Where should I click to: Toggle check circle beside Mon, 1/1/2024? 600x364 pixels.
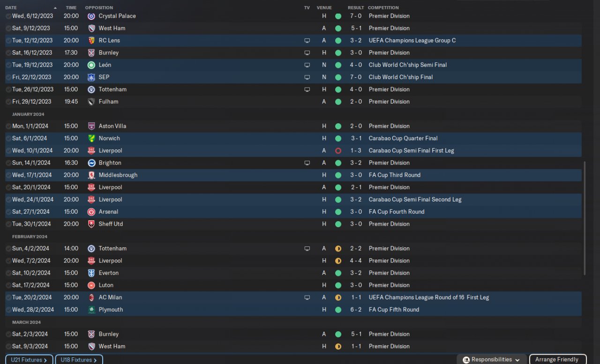[8, 126]
